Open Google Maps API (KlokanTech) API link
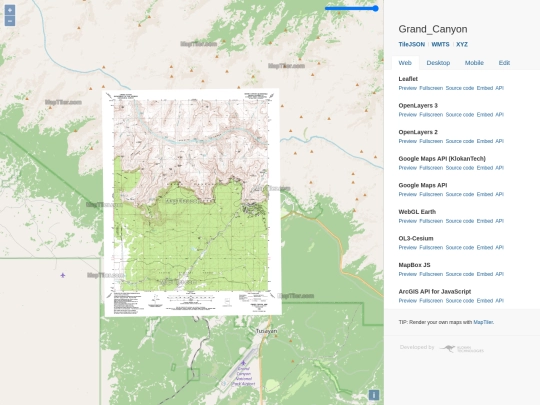This screenshot has width=540, height=405. 499,168
